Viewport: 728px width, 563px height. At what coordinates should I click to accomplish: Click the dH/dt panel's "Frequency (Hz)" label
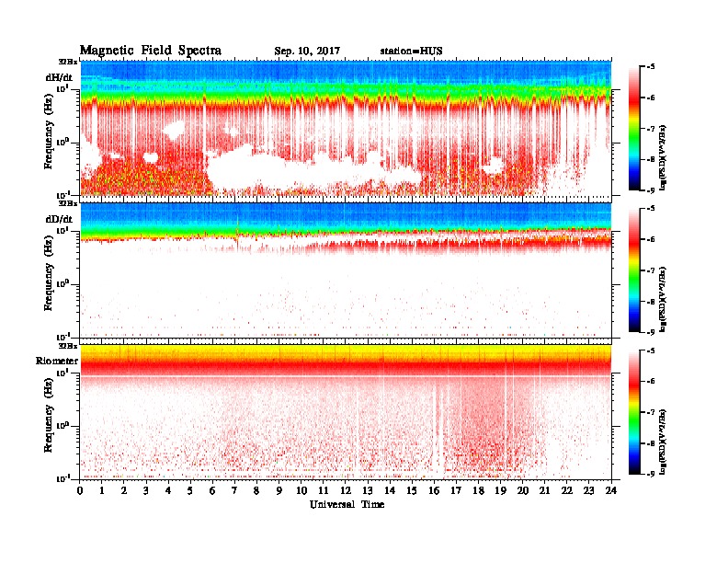49,131
